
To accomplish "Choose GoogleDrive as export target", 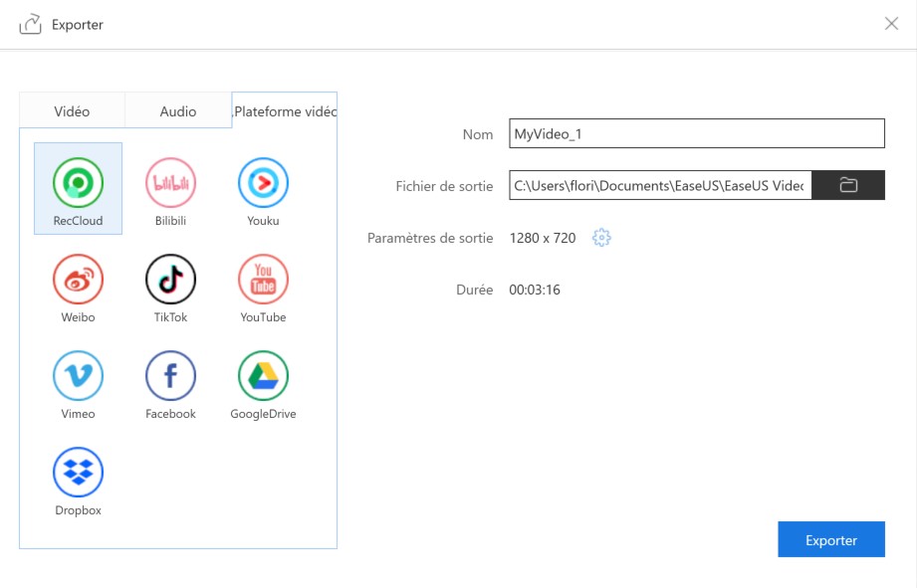I will click(x=263, y=376).
